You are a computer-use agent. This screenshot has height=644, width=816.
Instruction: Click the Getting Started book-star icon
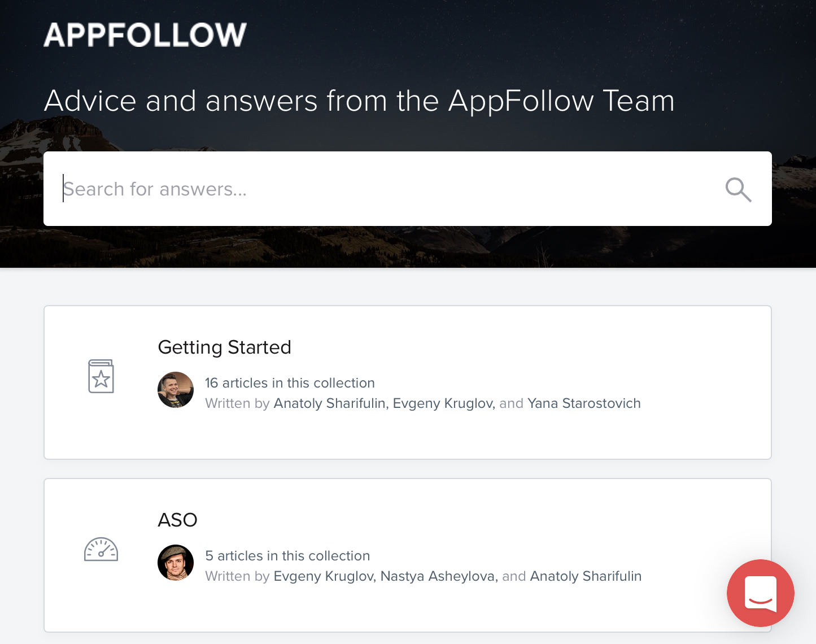[x=101, y=376]
